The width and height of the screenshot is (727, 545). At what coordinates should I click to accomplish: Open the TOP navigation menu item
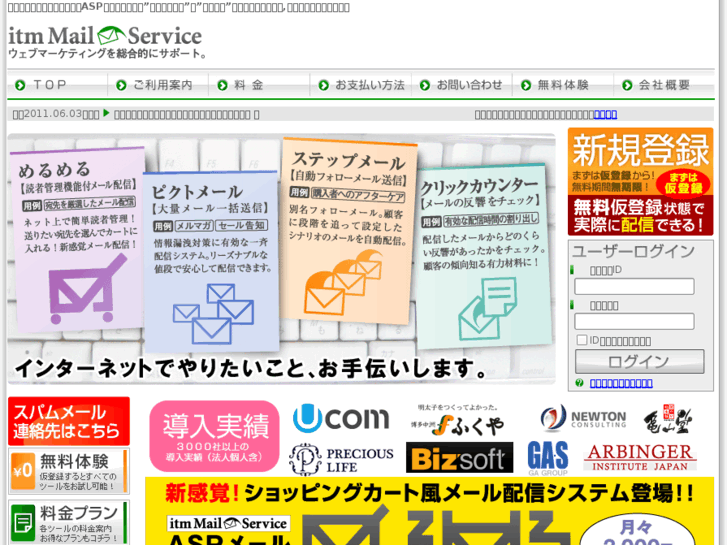click(57, 85)
